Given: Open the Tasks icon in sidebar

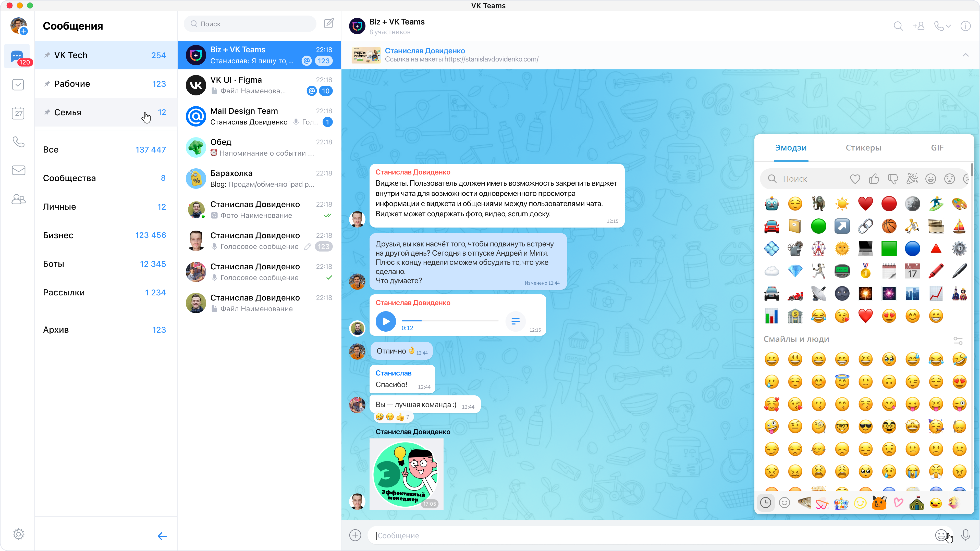Looking at the screenshot, I should click(18, 84).
